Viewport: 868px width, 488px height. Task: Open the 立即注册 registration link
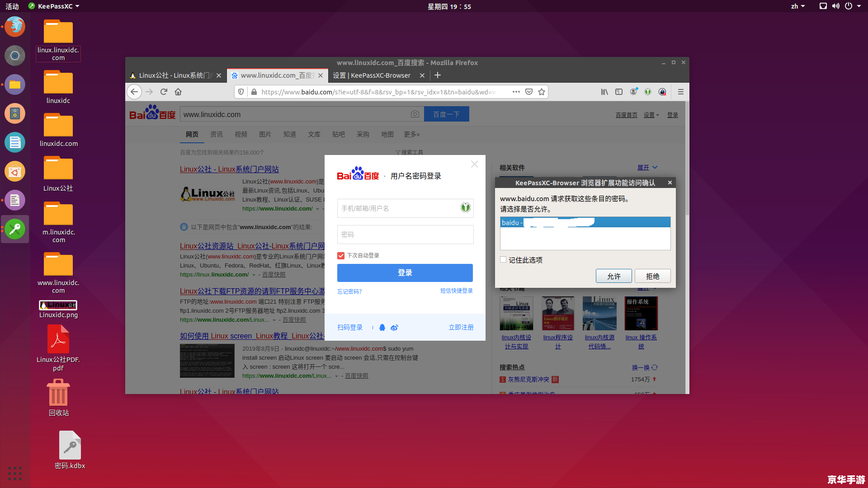point(461,328)
